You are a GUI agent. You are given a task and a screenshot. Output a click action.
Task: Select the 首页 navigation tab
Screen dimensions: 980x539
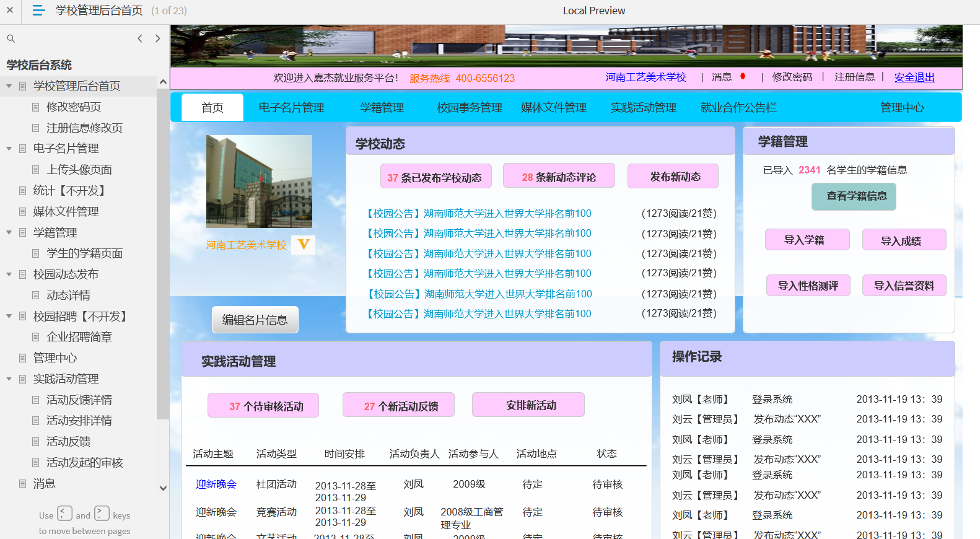(212, 107)
